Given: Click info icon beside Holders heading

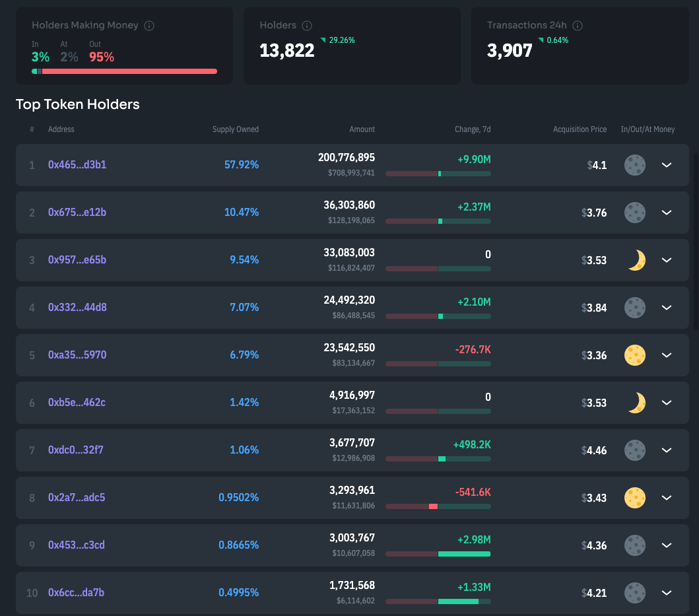Looking at the screenshot, I should click(x=307, y=26).
